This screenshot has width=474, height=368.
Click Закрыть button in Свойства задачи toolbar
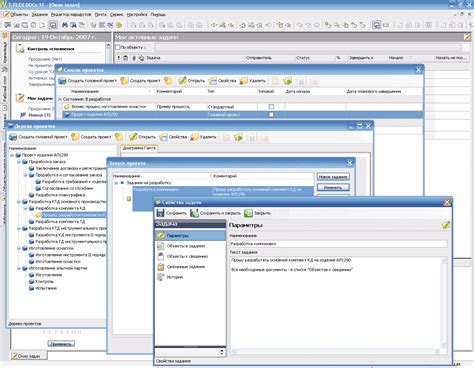(x=257, y=213)
